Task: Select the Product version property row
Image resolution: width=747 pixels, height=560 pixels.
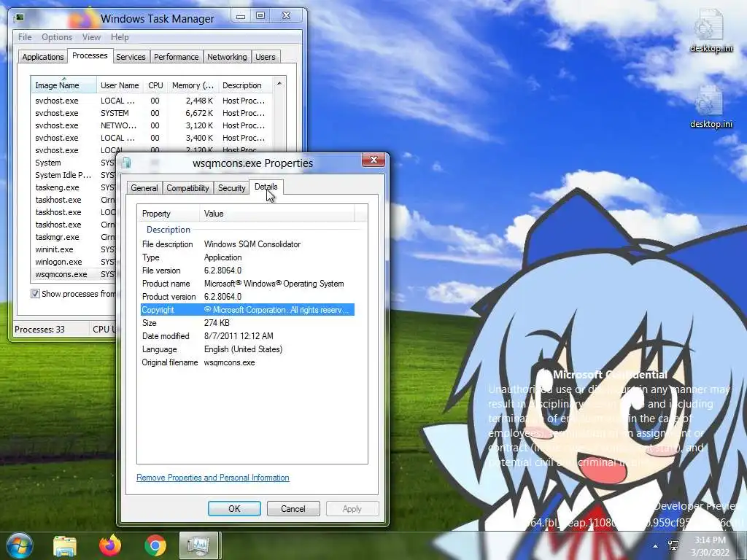Action: (247, 297)
